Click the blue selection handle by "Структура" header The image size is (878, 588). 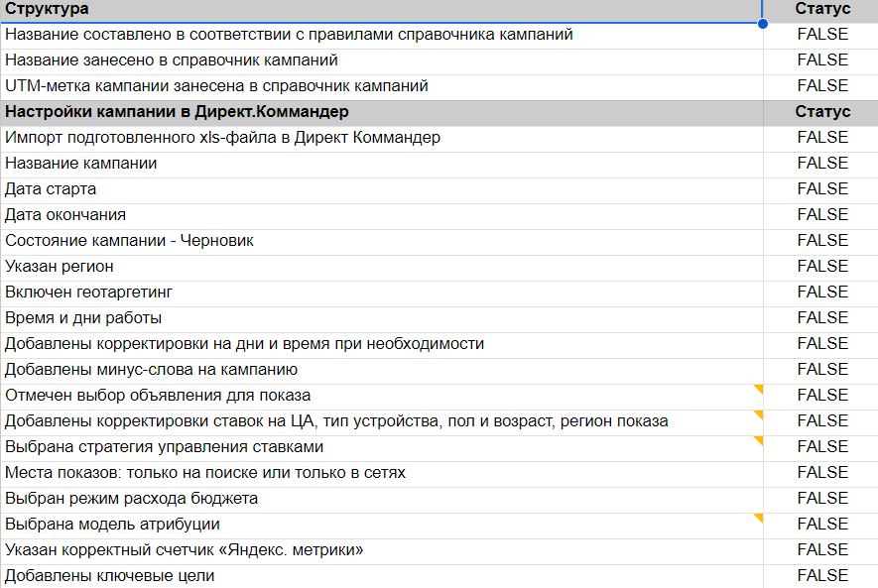762,23
